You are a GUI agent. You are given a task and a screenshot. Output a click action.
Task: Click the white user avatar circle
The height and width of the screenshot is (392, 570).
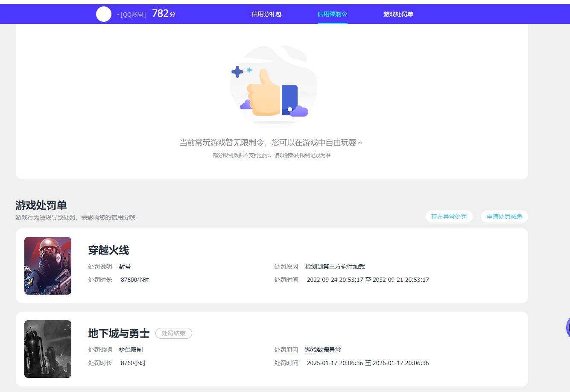point(104,14)
